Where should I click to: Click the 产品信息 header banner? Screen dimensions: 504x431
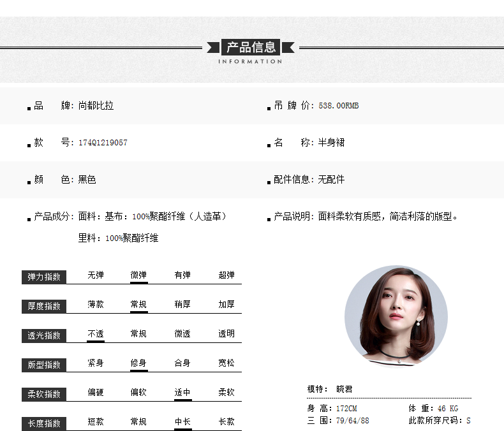pyautogui.click(x=251, y=47)
